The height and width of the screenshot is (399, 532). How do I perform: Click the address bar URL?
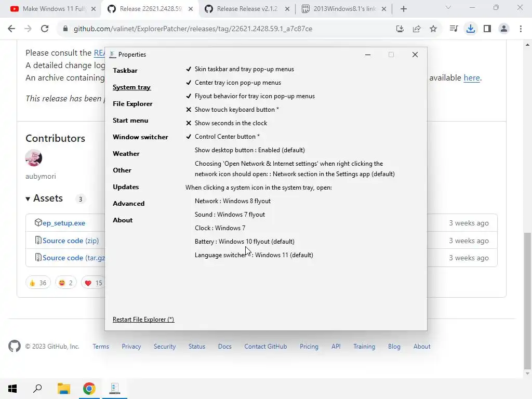[x=193, y=29]
